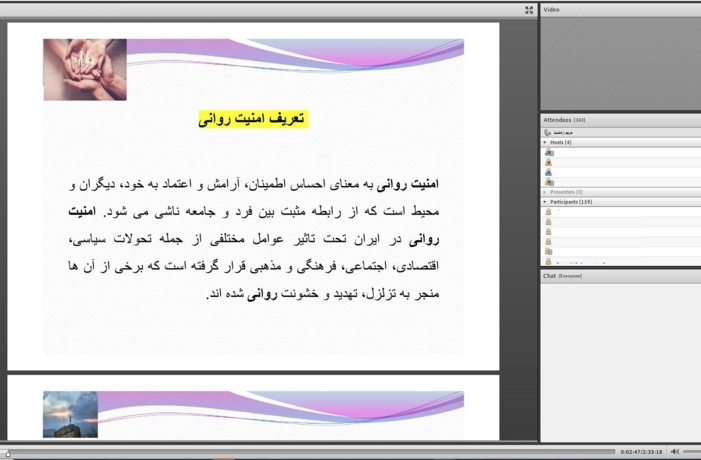Click the slide line starting محیط است که
Image resolution: width=701 pixels, height=460 pixels.
(254, 211)
